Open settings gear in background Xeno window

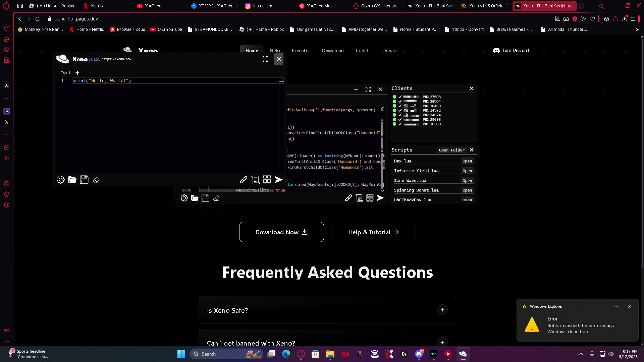(x=184, y=198)
